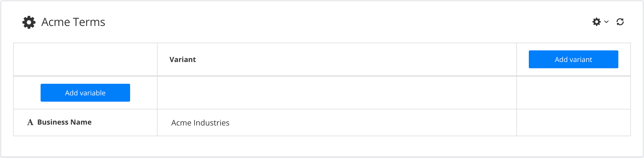Viewport: 644px width, 158px height.
Task: Edit the Acme Industries value cell
Action: 200,123
